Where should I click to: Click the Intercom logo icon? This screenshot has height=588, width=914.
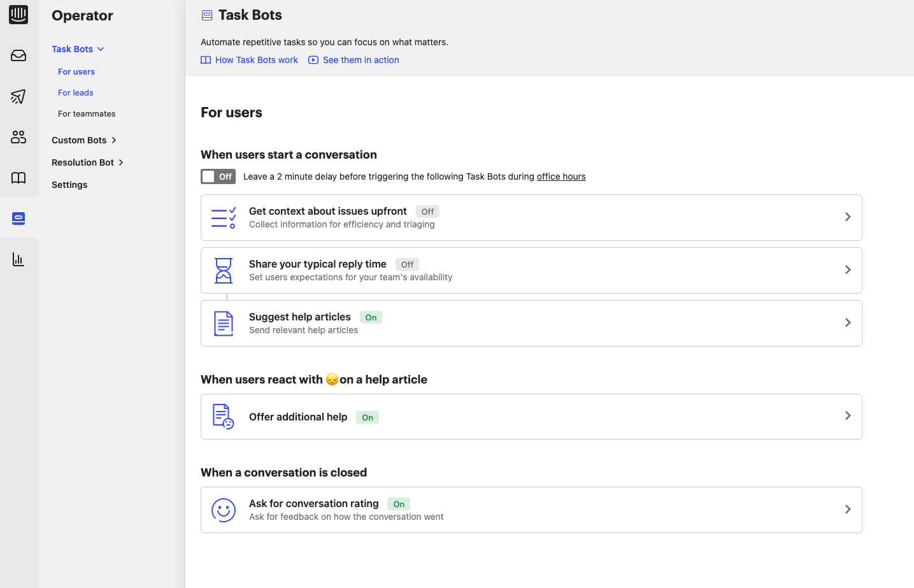click(x=18, y=14)
